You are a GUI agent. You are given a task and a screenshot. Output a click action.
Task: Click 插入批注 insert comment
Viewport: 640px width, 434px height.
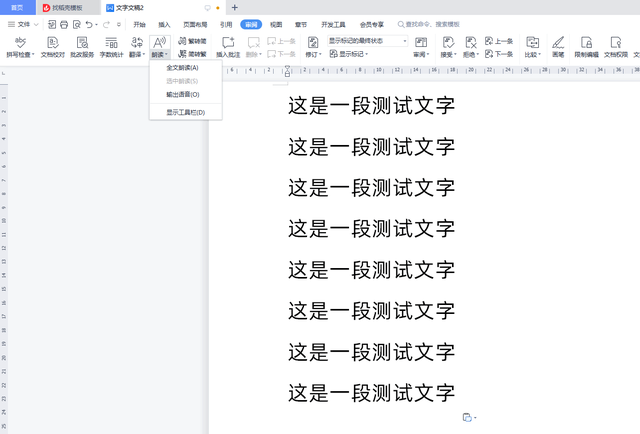(228, 47)
